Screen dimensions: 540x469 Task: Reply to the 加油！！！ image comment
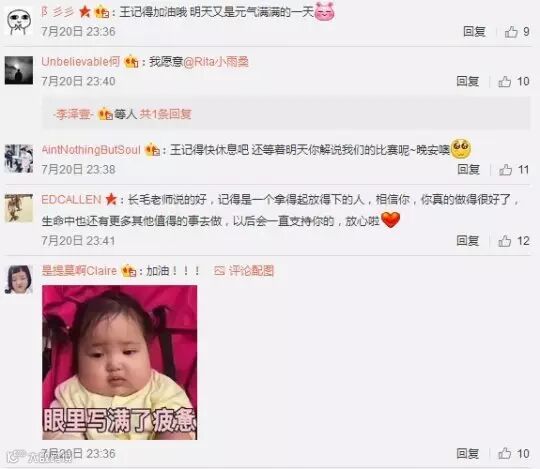[468, 454]
